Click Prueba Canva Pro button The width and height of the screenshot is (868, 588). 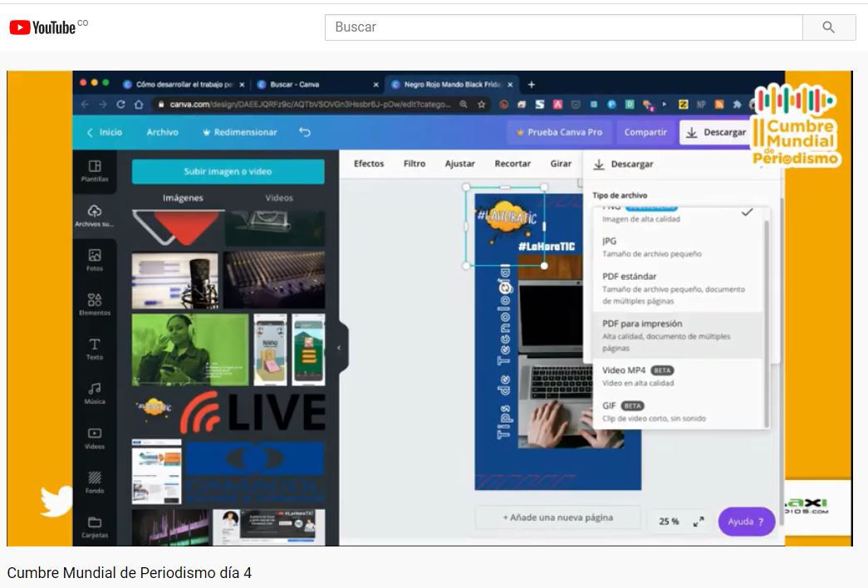pyautogui.click(x=559, y=132)
